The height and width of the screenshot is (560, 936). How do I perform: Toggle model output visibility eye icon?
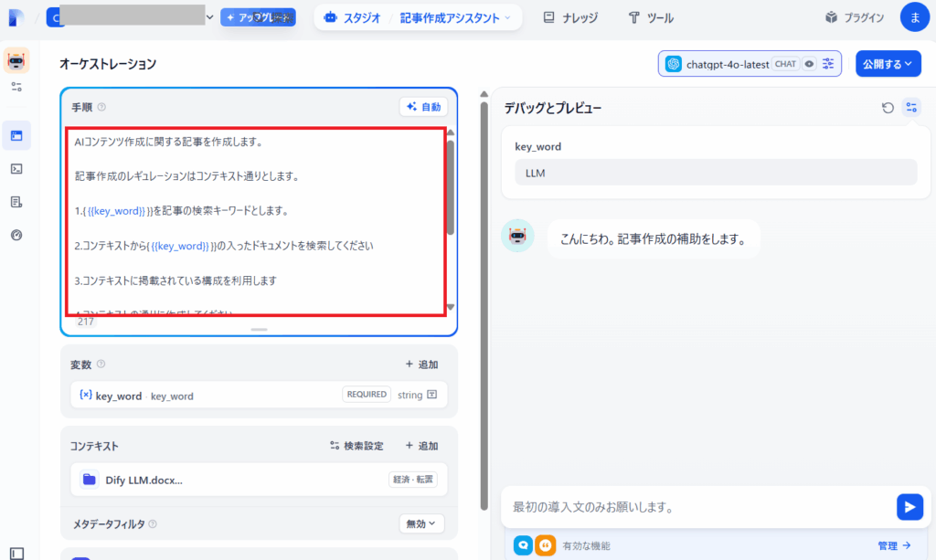click(808, 63)
